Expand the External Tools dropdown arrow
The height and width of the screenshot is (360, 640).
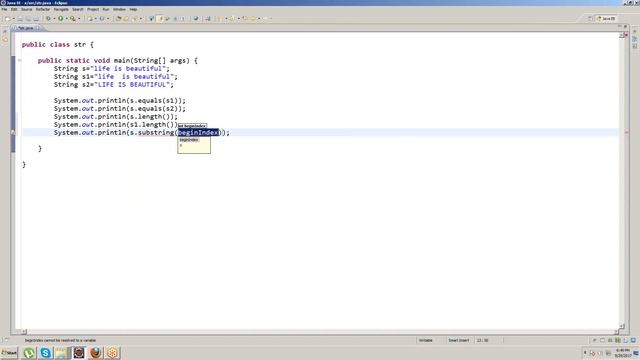[79, 18]
